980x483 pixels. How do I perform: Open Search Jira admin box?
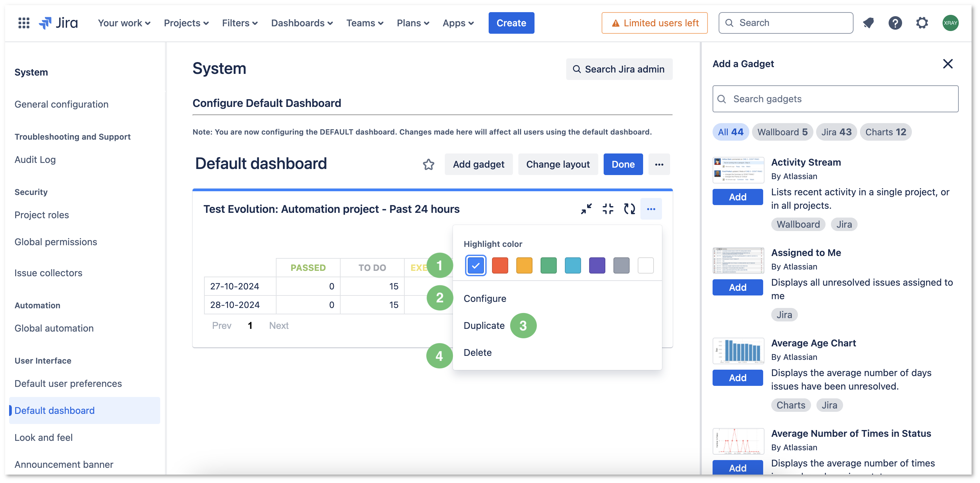pos(619,69)
